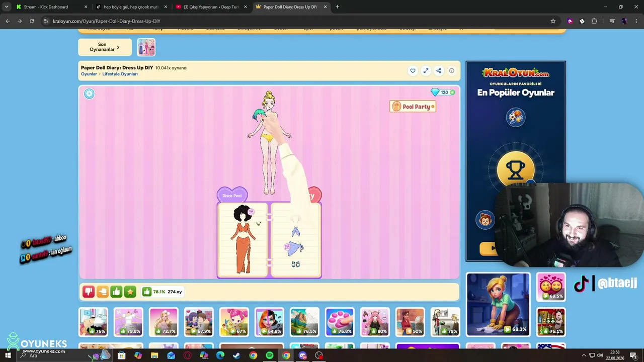Open Steam from the taskbar
The width and height of the screenshot is (644, 362).
(x=236, y=355)
